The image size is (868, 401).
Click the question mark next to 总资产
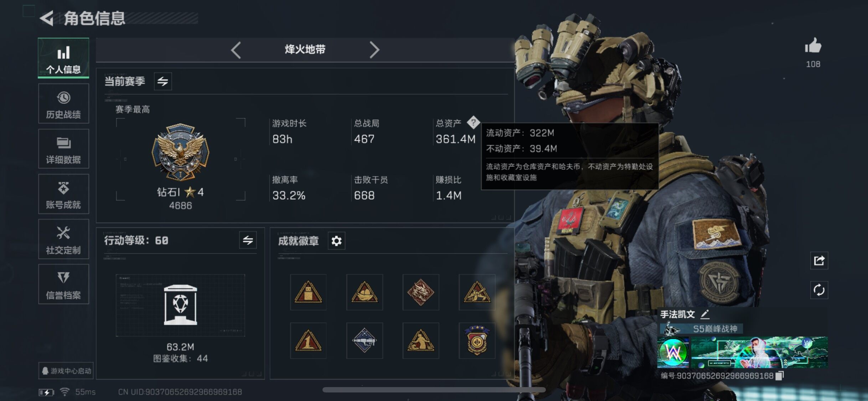473,123
